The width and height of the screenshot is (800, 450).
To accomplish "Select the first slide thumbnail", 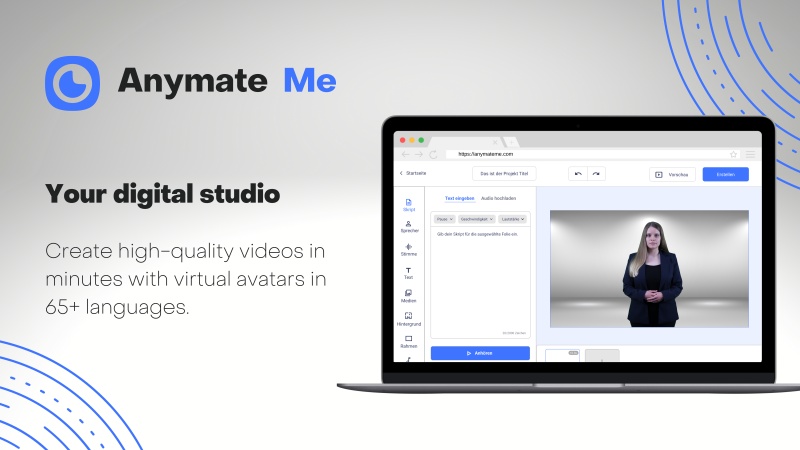I will [x=562, y=356].
